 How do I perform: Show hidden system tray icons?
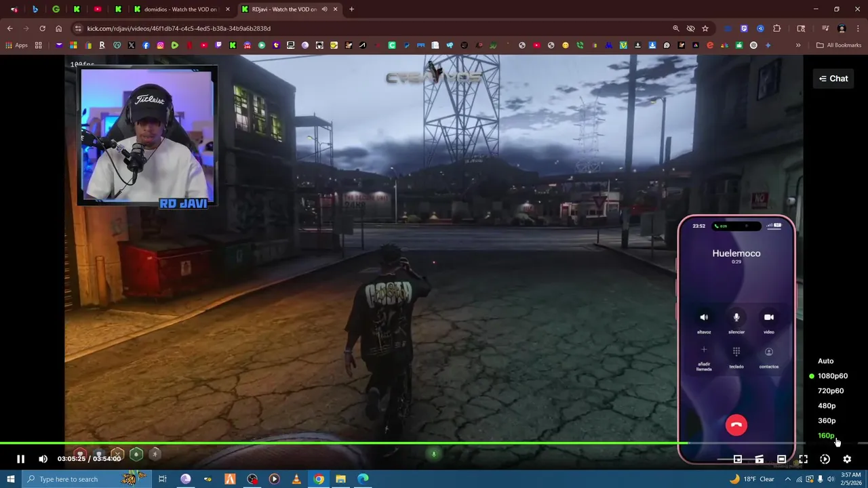788,479
